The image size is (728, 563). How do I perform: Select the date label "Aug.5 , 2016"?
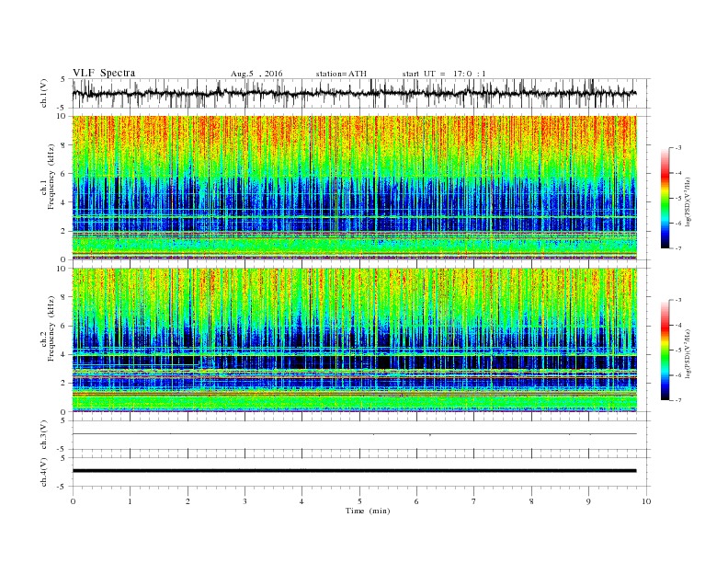click(256, 74)
